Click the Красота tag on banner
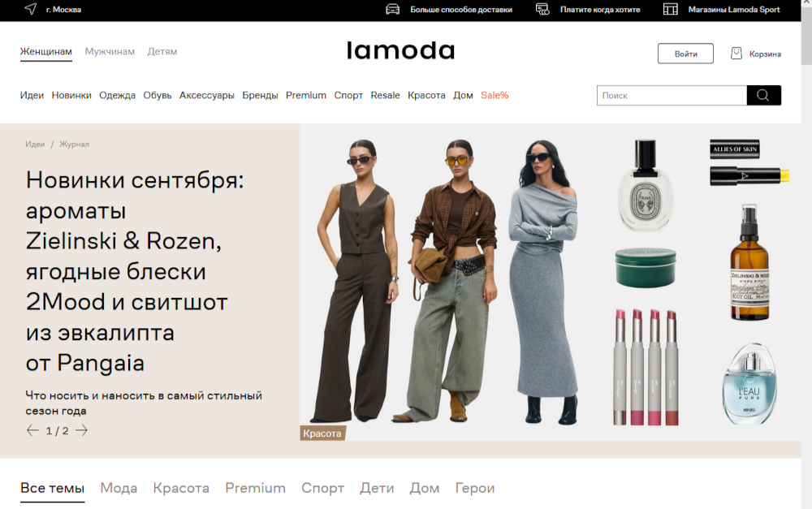 point(322,434)
